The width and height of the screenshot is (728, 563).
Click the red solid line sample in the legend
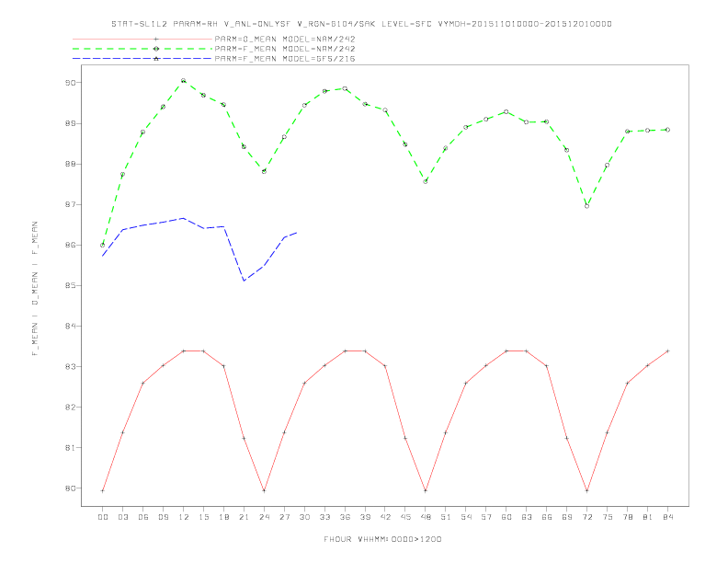[x=142, y=39]
